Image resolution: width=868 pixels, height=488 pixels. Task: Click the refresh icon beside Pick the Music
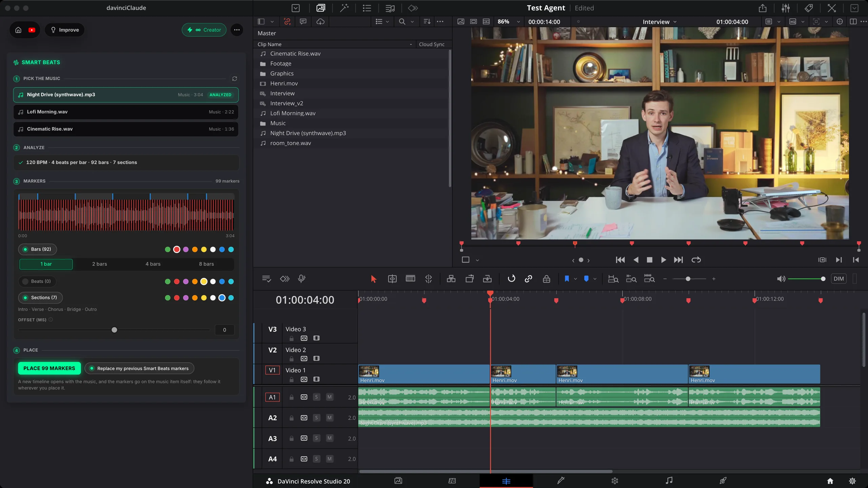[234, 79]
